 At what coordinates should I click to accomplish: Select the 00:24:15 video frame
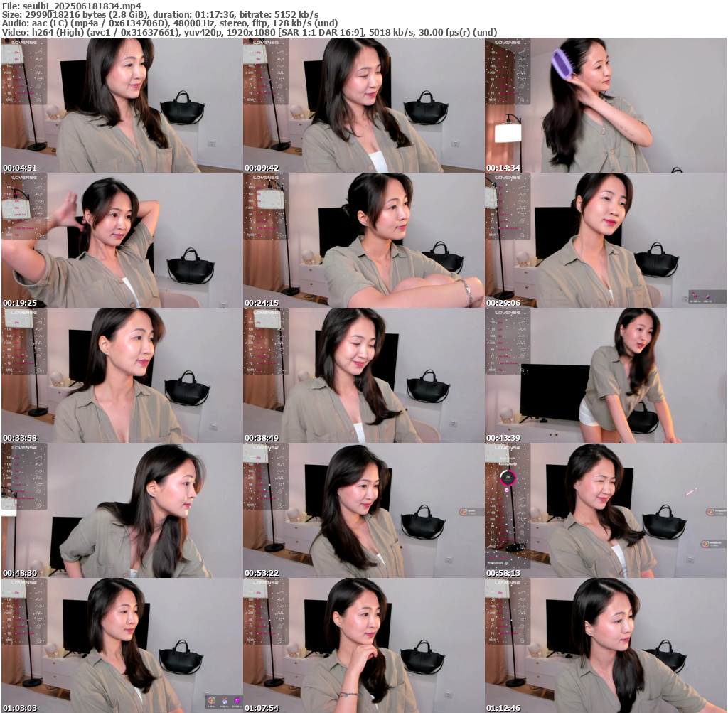click(x=363, y=240)
